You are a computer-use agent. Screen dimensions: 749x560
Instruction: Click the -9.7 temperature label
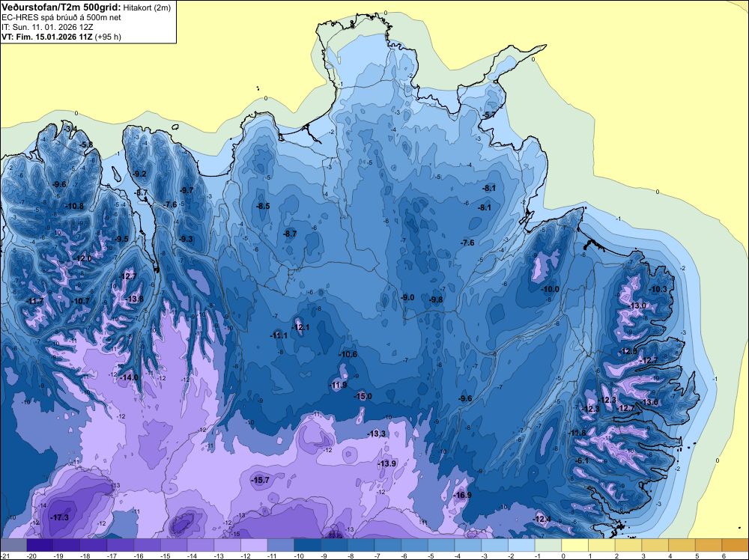(x=187, y=190)
